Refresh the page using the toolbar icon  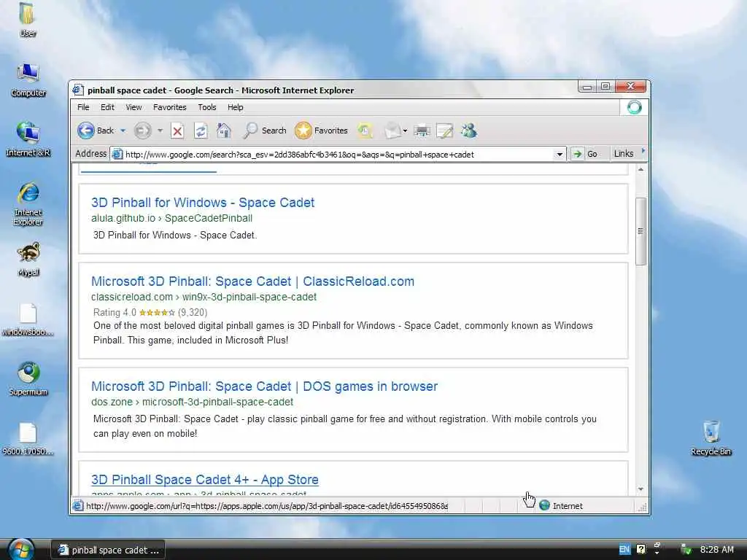tap(201, 131)
